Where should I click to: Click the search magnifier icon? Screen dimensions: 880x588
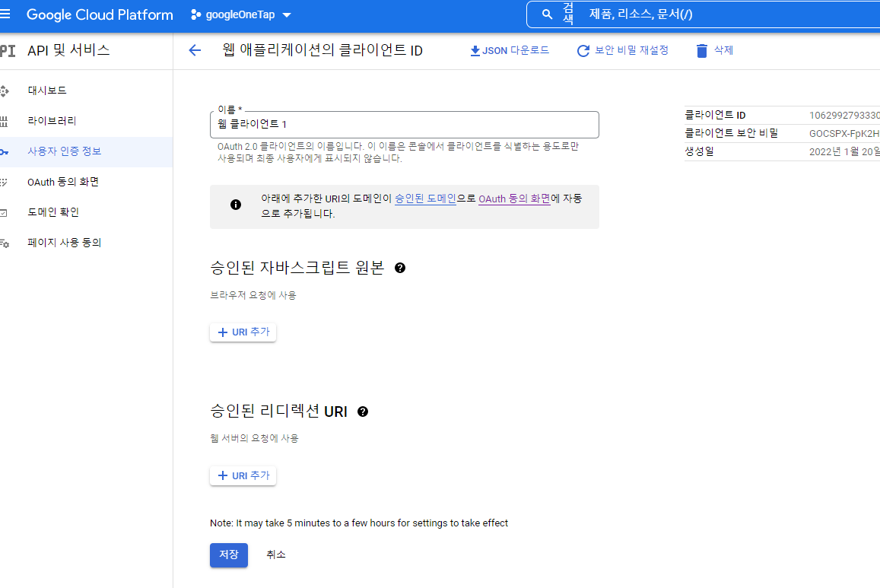pyautogui.click(x=547, y=14)
